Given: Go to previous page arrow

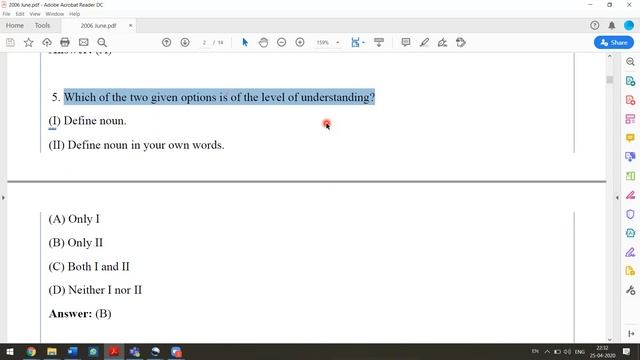Looking at the screenshot, I should pos(167,42).
